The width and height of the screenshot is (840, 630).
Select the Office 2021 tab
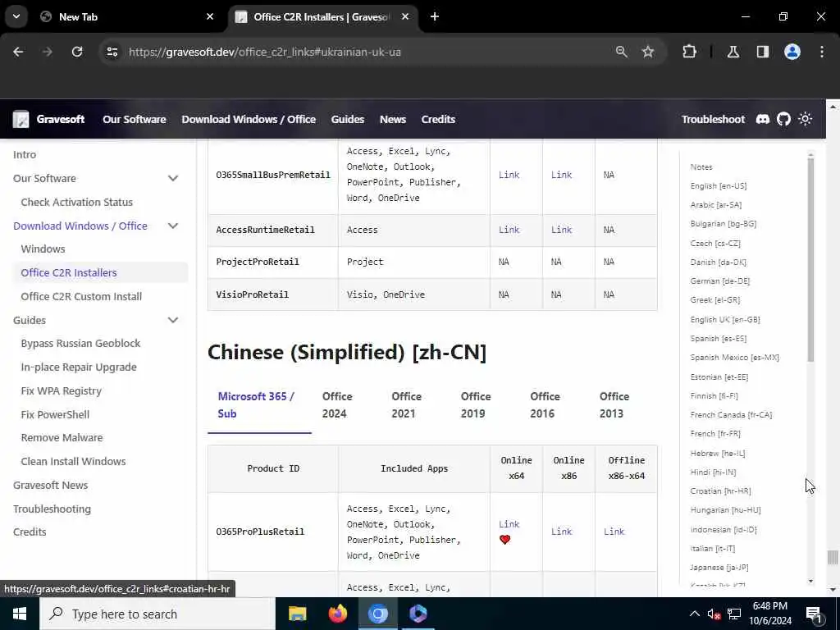(x=407, y=405)
